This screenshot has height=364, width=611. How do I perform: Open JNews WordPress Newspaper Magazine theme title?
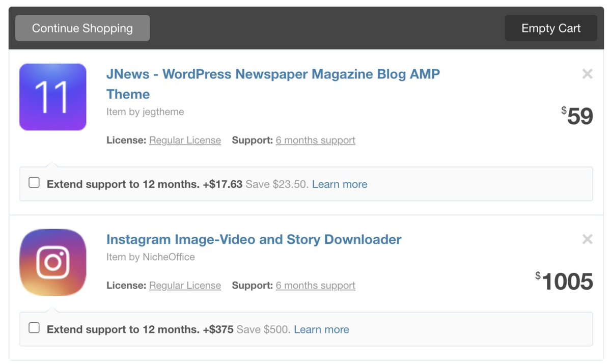[x=273, y=84]
